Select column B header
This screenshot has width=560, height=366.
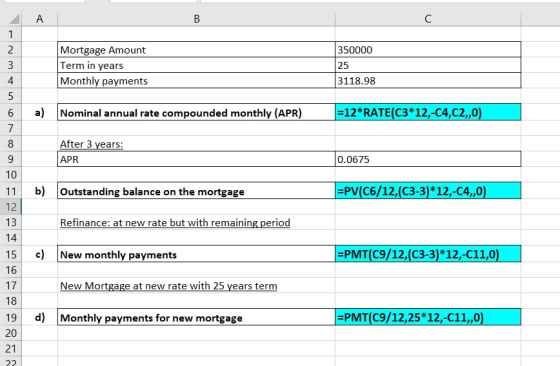pyautogui.click(x=196, y=19)
